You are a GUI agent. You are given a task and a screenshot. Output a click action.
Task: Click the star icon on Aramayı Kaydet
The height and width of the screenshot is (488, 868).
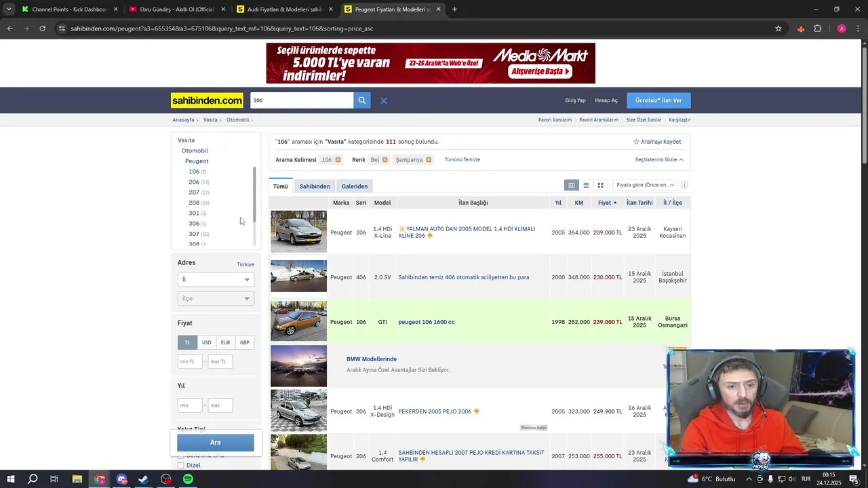click(x=636, y=142)
